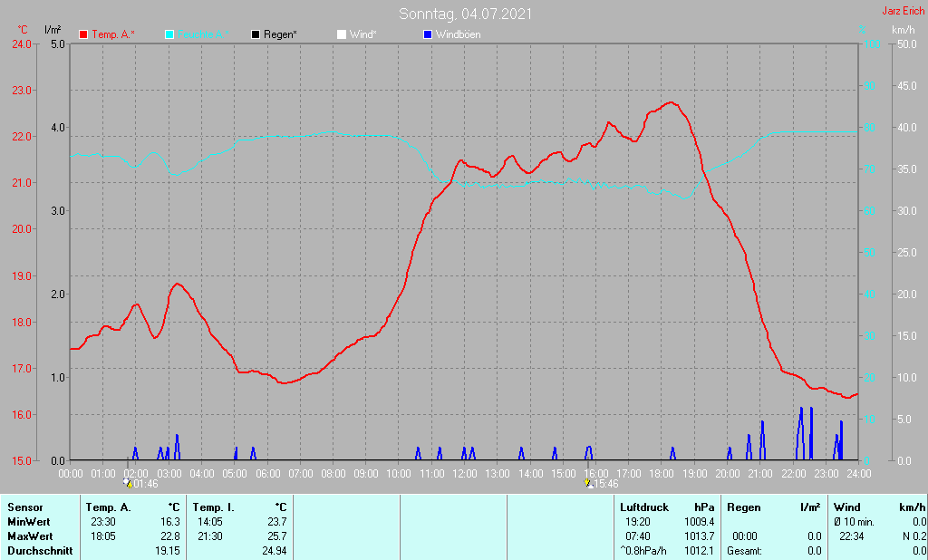This screenshot has height=560, width=928.
Task: Click the '23.7' indoor minimum temperature
Action: (277, 522)
